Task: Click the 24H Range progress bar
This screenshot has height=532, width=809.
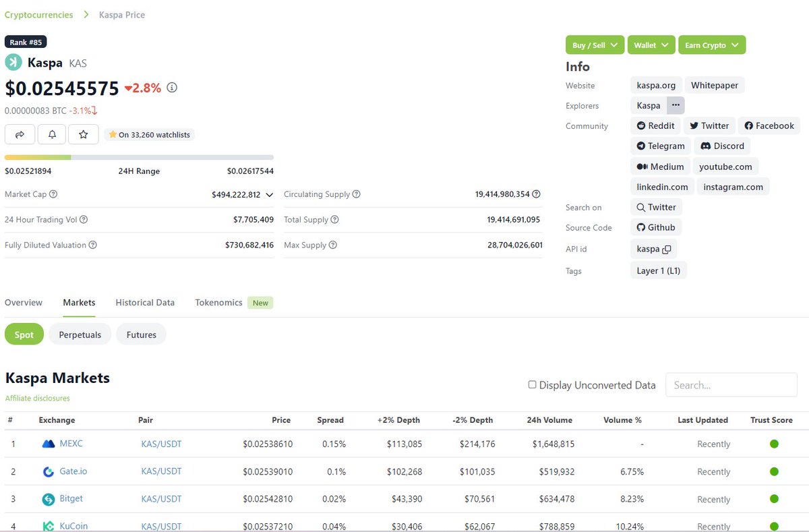Action: point(139,157)
